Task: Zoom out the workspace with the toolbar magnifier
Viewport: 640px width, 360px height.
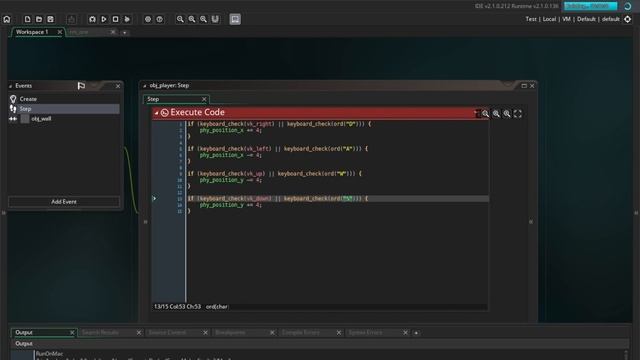Action: pyautogui.click(x=180, y=19)
